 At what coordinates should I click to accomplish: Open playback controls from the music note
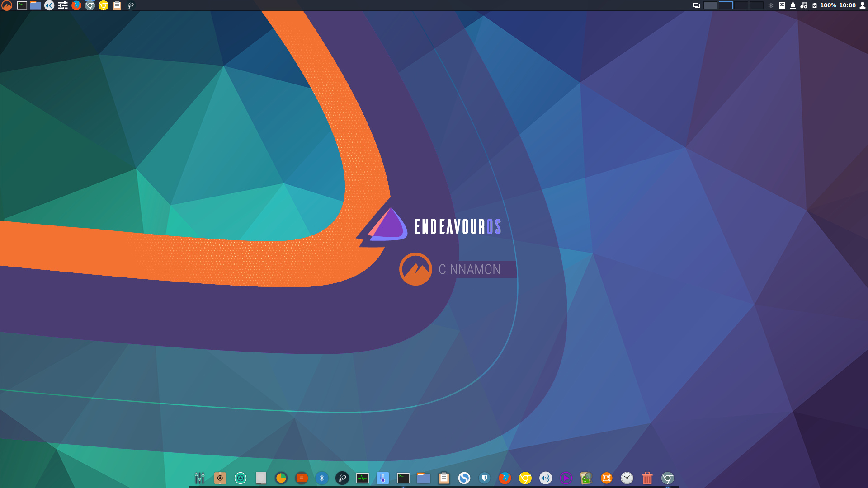click(804, 6)
